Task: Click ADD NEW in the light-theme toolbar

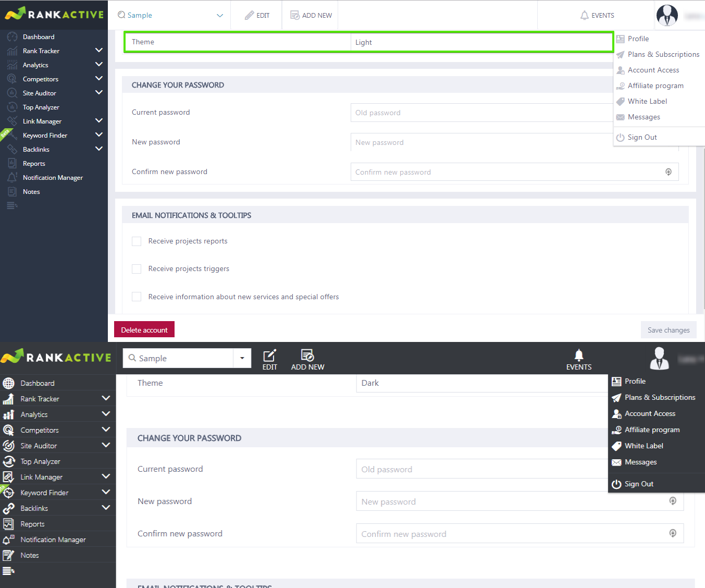Action: click(311, 15)
